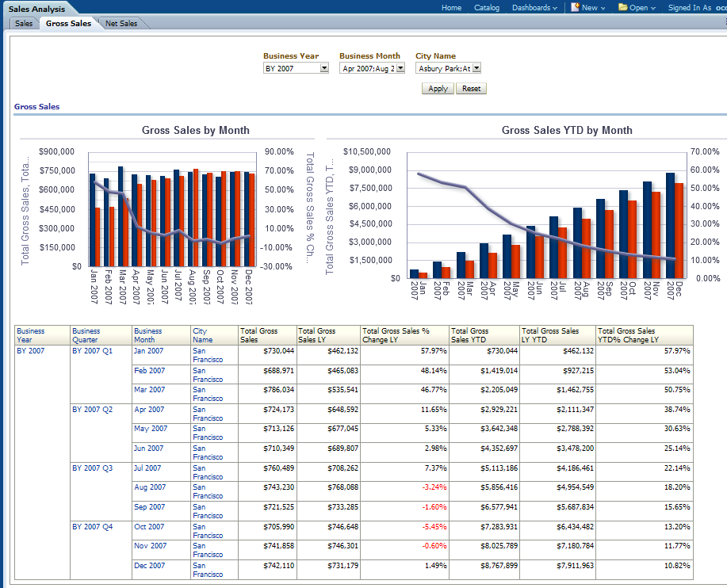Screen dimensions: 727x588
Task: Open the Catalog link
Action: coord(487,8)
